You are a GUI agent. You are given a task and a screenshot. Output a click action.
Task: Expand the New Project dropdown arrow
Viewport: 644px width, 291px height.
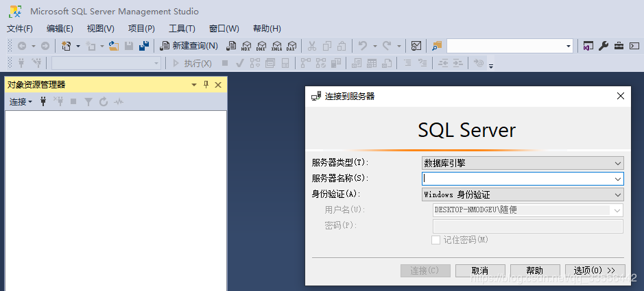pos(78,46)
